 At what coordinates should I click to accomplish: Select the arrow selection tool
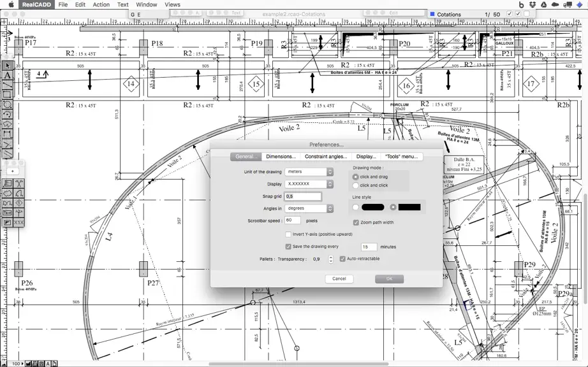7,66
